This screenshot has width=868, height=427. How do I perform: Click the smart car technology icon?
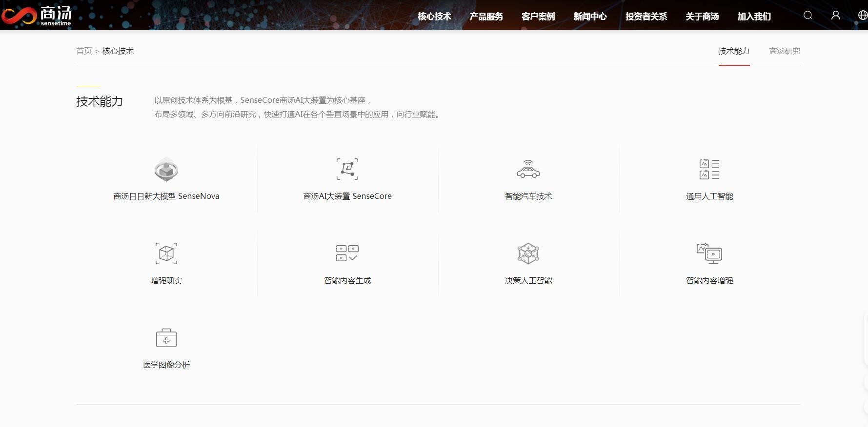(528, 169)
